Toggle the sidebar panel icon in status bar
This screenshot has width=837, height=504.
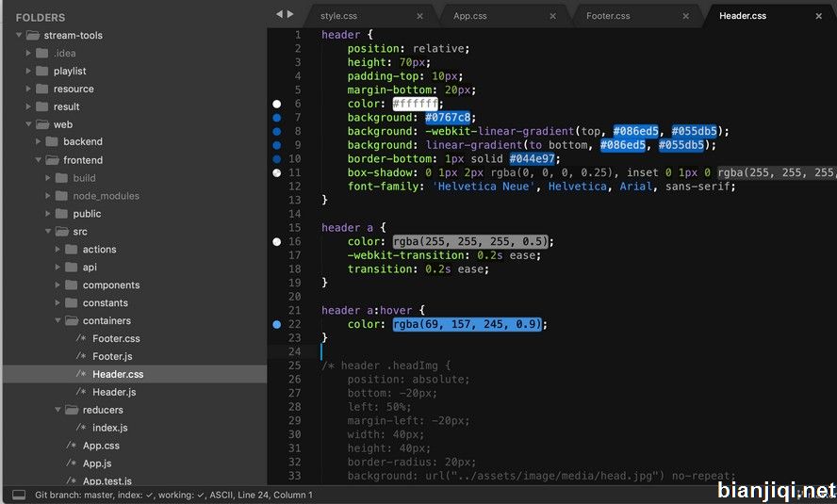[x=19, y=495]
